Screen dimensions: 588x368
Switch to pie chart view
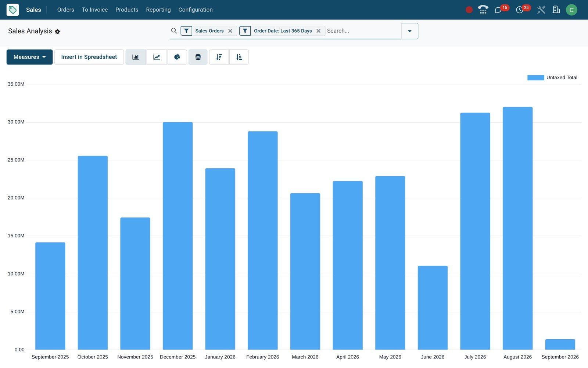pos(177,57)
